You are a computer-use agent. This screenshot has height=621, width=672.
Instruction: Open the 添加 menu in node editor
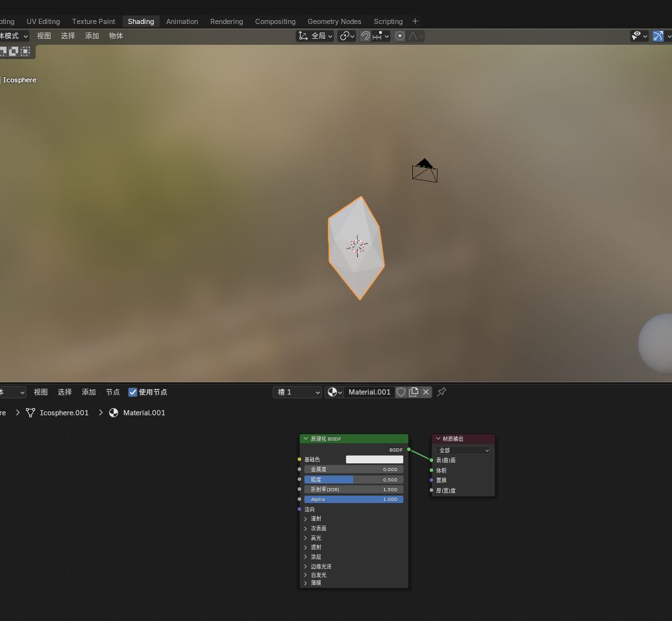[89, 392]
